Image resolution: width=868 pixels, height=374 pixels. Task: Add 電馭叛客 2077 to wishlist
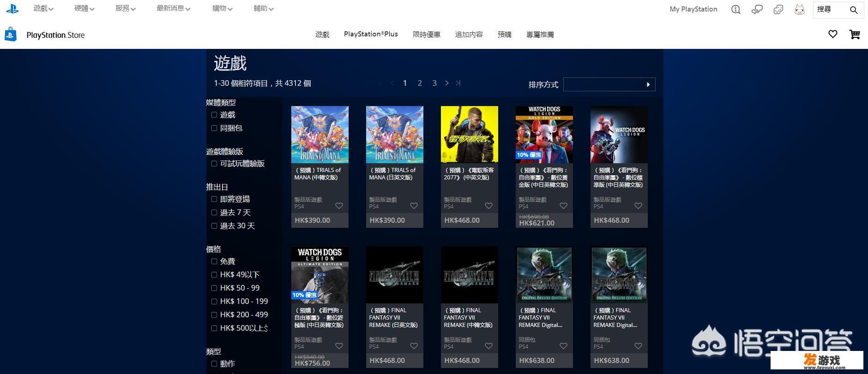coord(488,206)
